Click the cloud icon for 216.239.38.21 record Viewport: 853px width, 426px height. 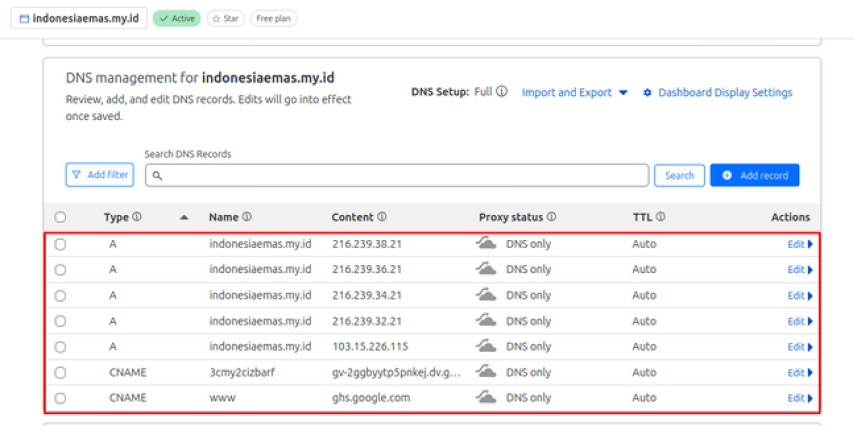486,243
